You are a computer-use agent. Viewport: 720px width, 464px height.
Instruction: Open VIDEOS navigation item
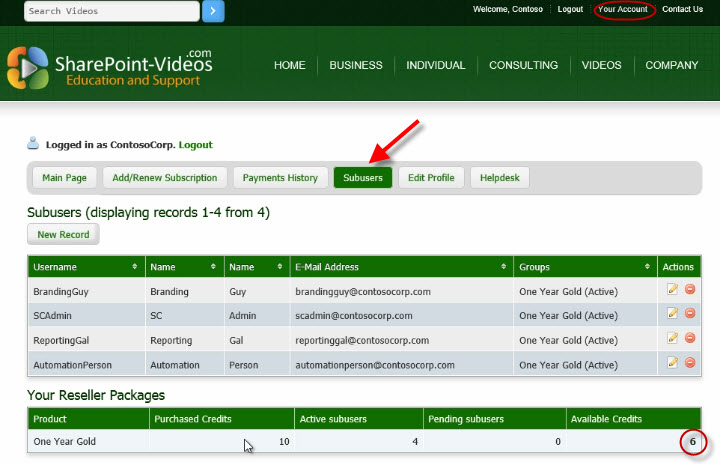coord(602,65)
